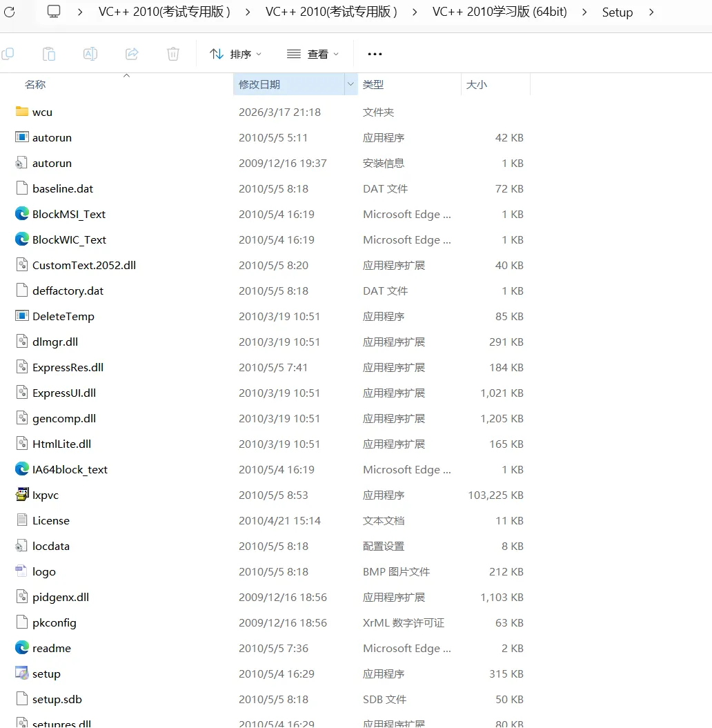Screen dimensions: 712x728
Task: Click the This PC monitor icon in breadcrumb
Action: click(54, 12)
